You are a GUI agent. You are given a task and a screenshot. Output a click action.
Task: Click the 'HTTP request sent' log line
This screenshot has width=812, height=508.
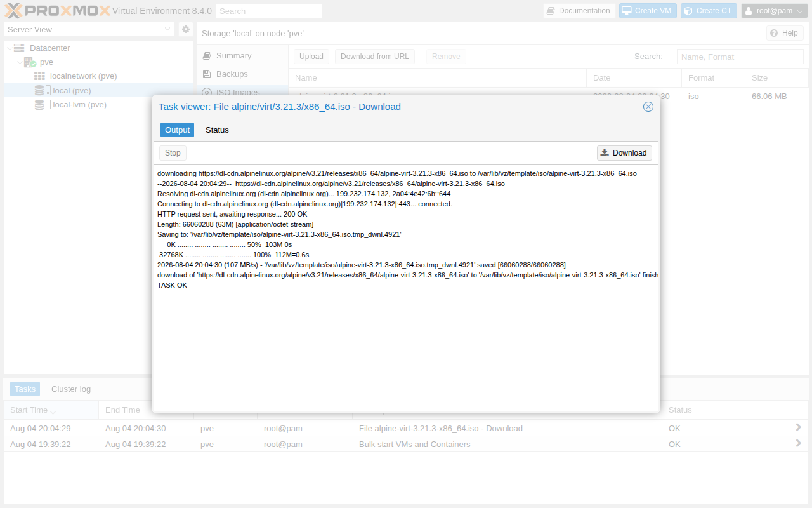(x=232, y=214)
